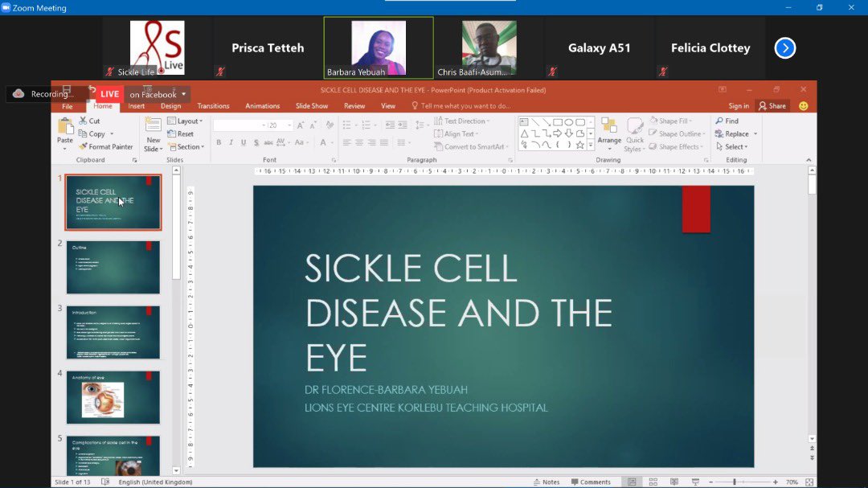
Task: Open the Shape Effects dropdown
Action: (x=676, y=147)
